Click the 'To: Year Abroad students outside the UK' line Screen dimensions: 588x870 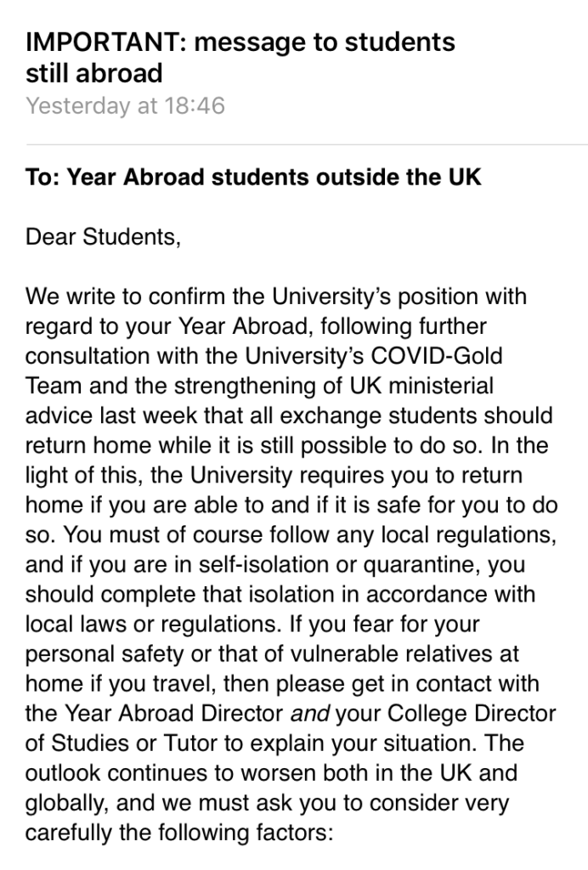253,178
